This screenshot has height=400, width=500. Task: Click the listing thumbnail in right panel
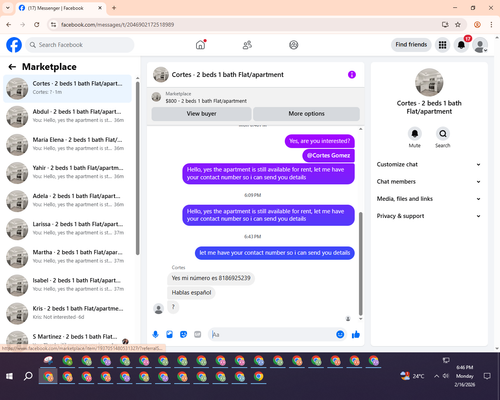pyautogui.click(x=429, y=82)
